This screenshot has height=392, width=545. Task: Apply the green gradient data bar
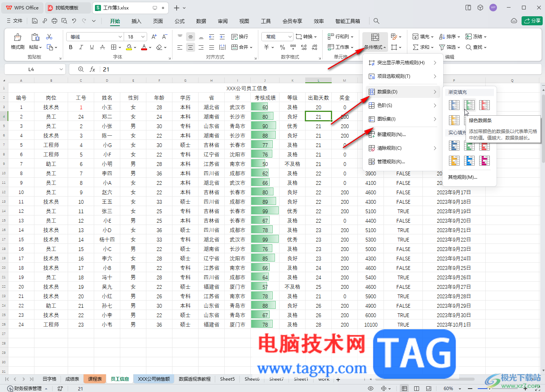pyautogui.click(x=469, y=105)
